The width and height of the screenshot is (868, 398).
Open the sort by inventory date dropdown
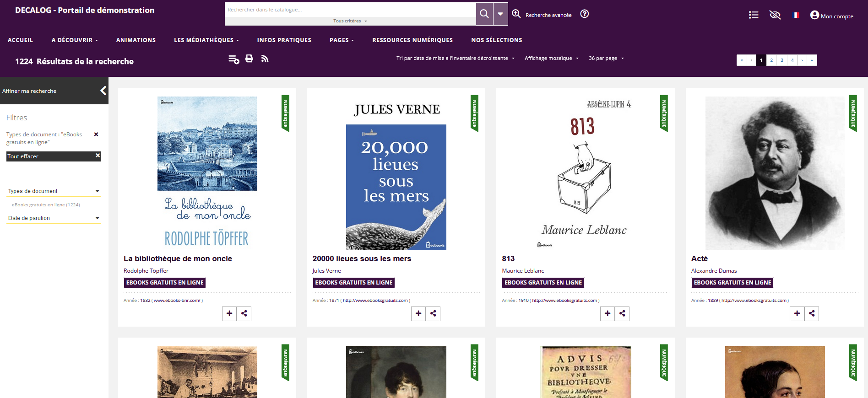coord(455,58)
